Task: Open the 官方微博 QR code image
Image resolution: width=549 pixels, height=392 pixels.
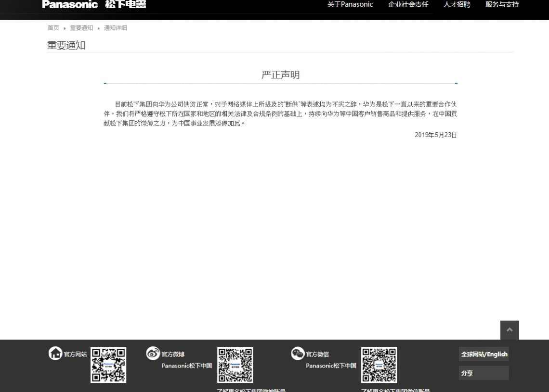Action: tap(235, 365)
